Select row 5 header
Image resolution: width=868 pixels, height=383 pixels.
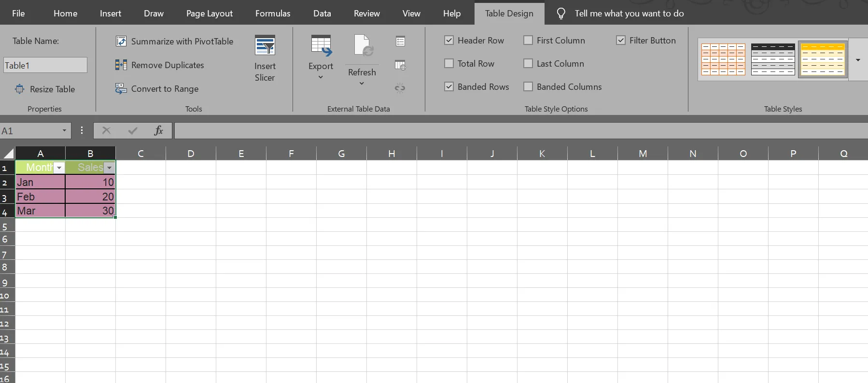(7, 225)
